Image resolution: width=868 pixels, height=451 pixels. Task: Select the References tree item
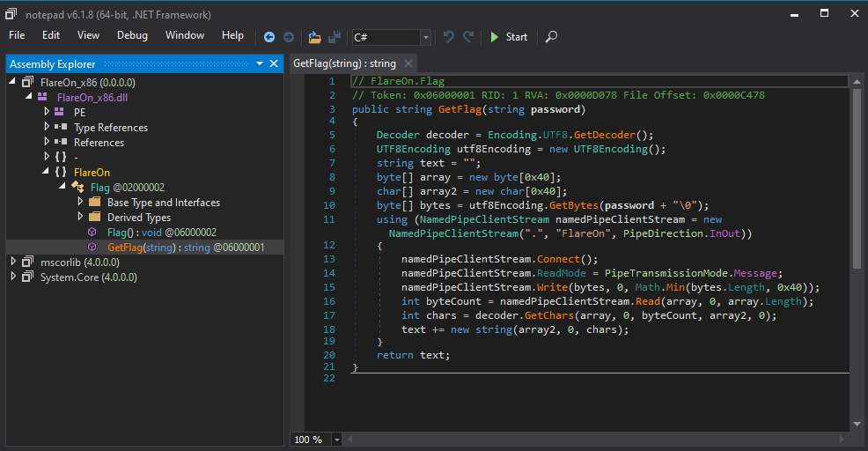99,143
